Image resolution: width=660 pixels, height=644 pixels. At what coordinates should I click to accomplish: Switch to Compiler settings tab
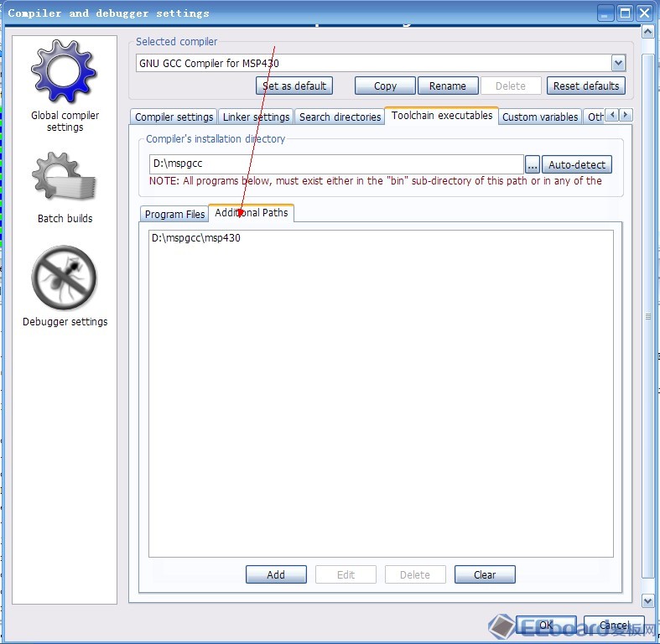pyautogui.click(x=174, y=117)
